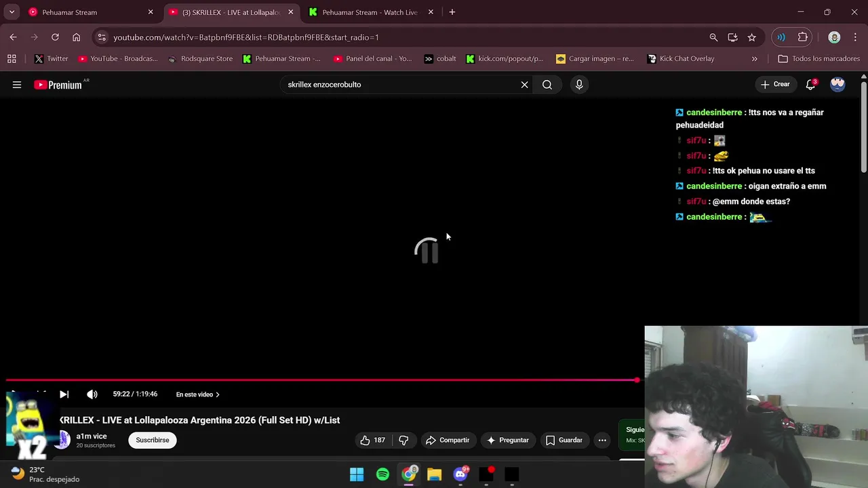Open the weather widget 23°C
The width and height of the screenshot is (868, 488).
coord(45,474)
